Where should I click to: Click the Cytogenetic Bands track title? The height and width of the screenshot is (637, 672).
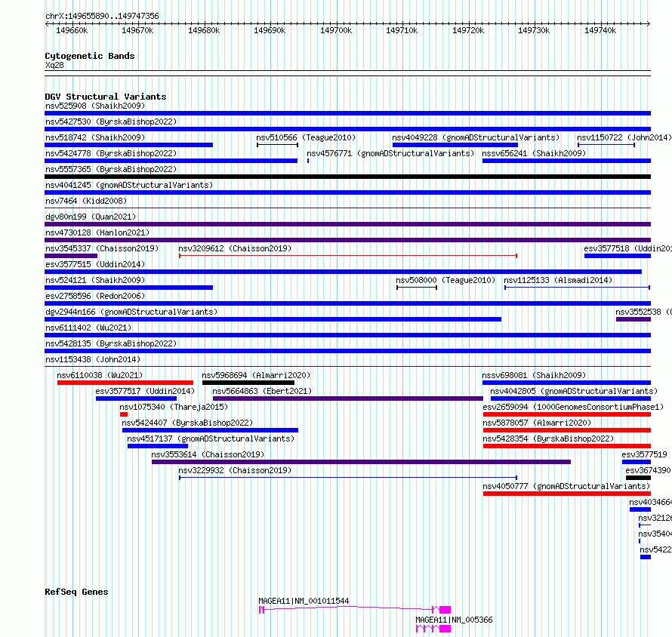tap(90, 56)
